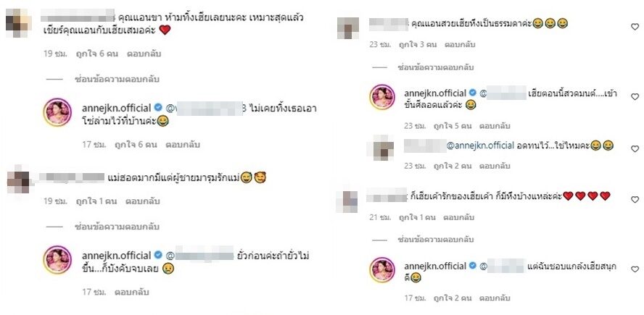Screen dimensions: 644x315
Task: Click verified badge on "ไม่เคยทิ้งเธอ" reply username
Action: click(x=157, y=109)
